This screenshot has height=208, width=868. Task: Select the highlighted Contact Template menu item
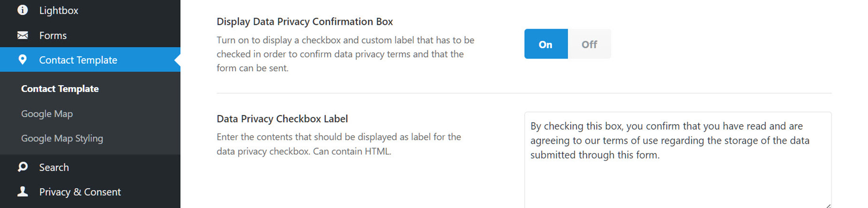(90, 59)
